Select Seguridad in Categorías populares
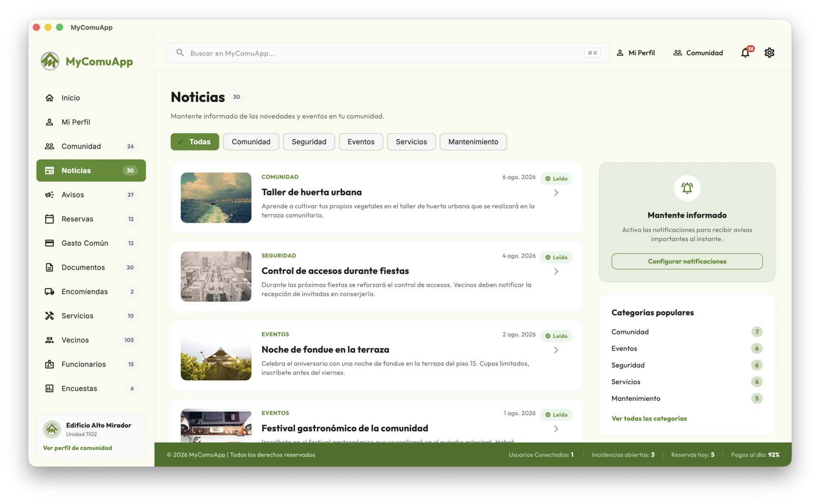This screenshot has height=504, width=820. coord(687,365)
